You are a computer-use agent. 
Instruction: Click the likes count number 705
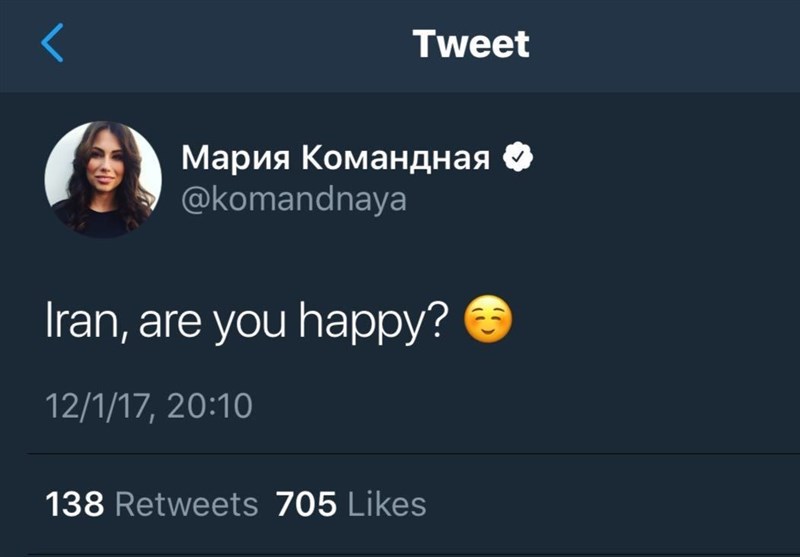coord(305,503)
